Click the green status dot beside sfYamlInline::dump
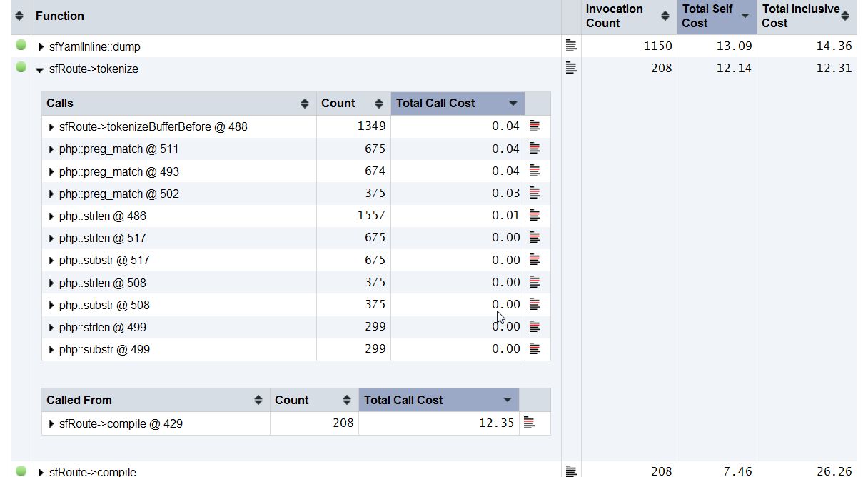This screenshot has width=868, height=477. click(21, 45)
